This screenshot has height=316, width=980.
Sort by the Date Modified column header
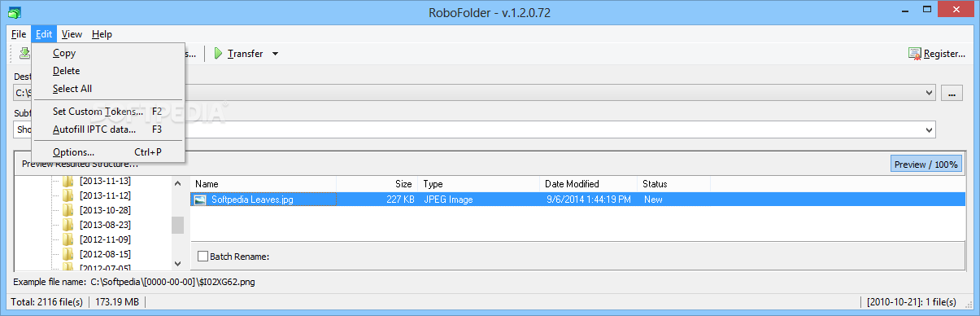[589, 184]
